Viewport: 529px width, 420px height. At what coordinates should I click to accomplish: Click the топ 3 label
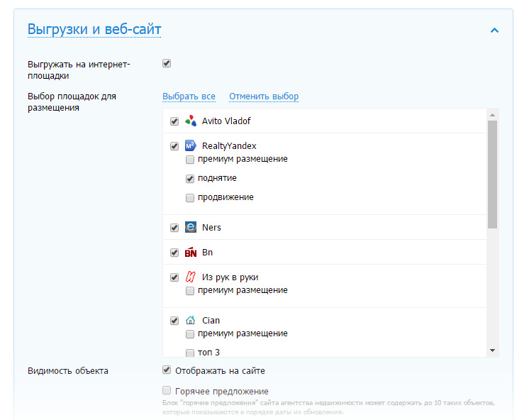coord(208,353)
